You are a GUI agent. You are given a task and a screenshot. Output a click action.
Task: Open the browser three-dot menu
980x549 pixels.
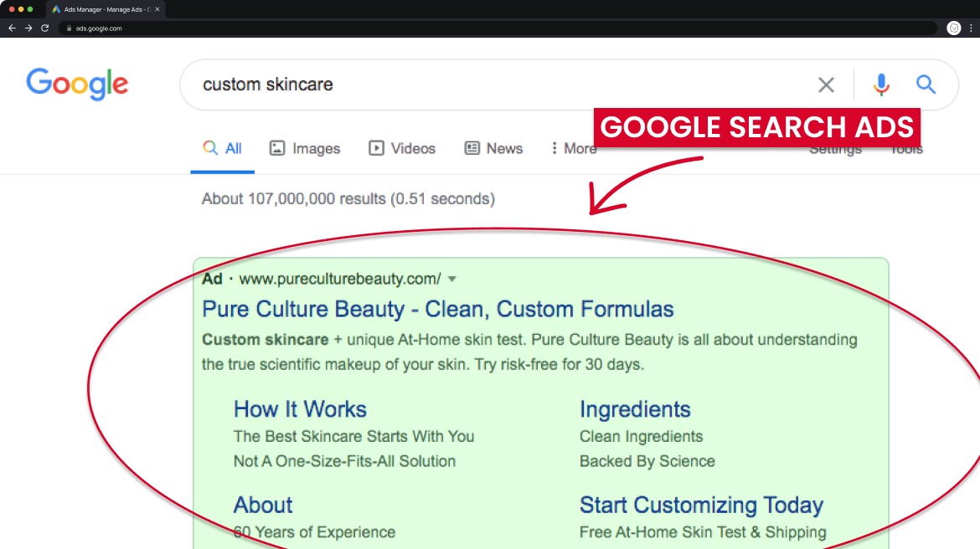[x=971, y=28]
